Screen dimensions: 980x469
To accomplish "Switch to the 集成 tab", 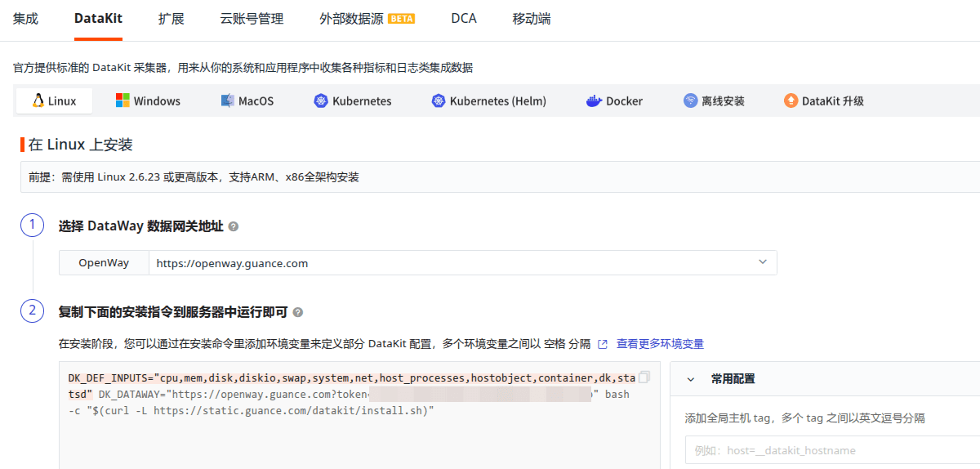I will point(25,18).
